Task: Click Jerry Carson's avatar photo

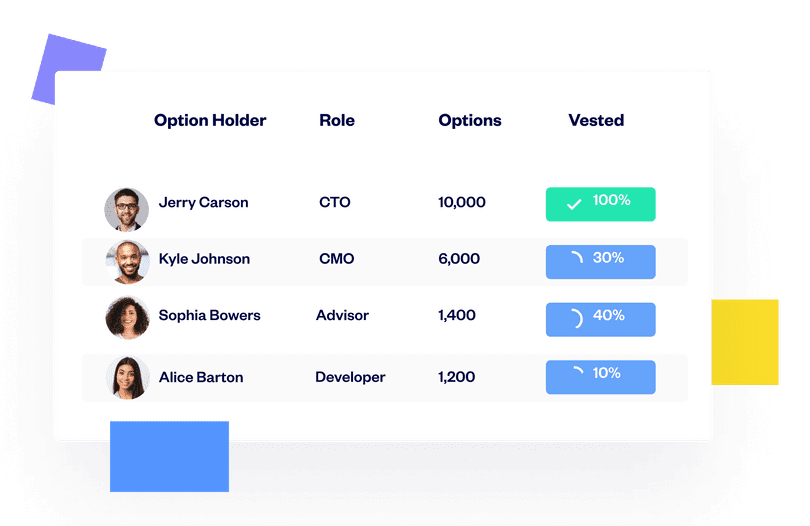Action: pos(126,209)
